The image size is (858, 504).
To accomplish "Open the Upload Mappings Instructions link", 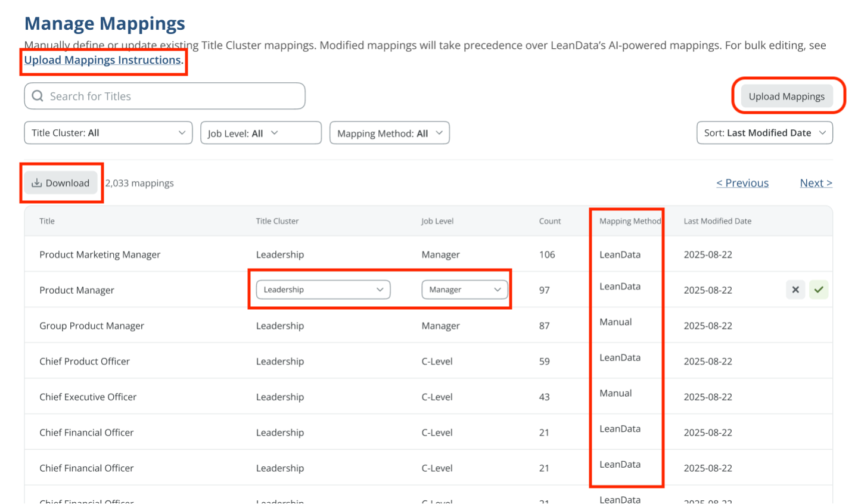I will point(103,60).
